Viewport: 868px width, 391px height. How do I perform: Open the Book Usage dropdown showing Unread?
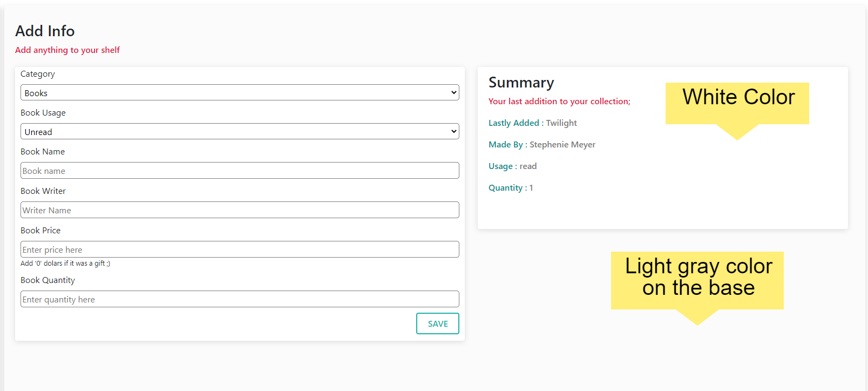click(240, 131)
